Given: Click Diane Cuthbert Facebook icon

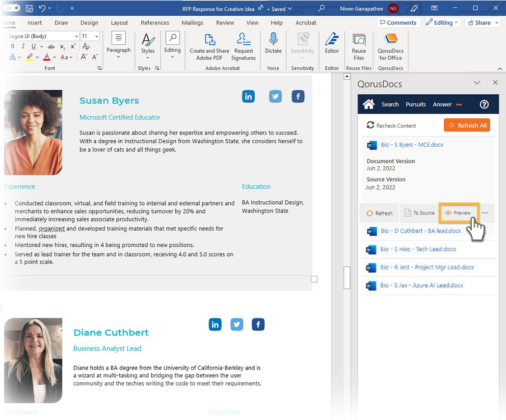Looking at the screenshot, I should [258, 324].
